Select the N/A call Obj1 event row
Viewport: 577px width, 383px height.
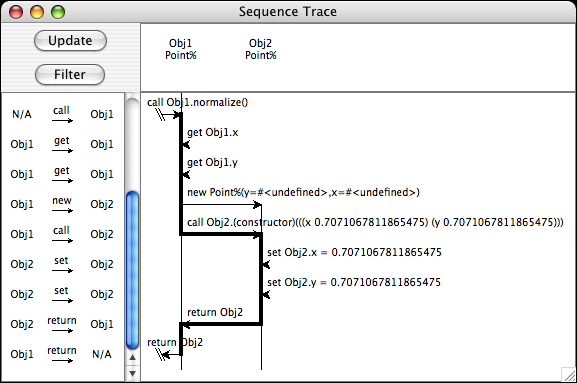point(63,114)
